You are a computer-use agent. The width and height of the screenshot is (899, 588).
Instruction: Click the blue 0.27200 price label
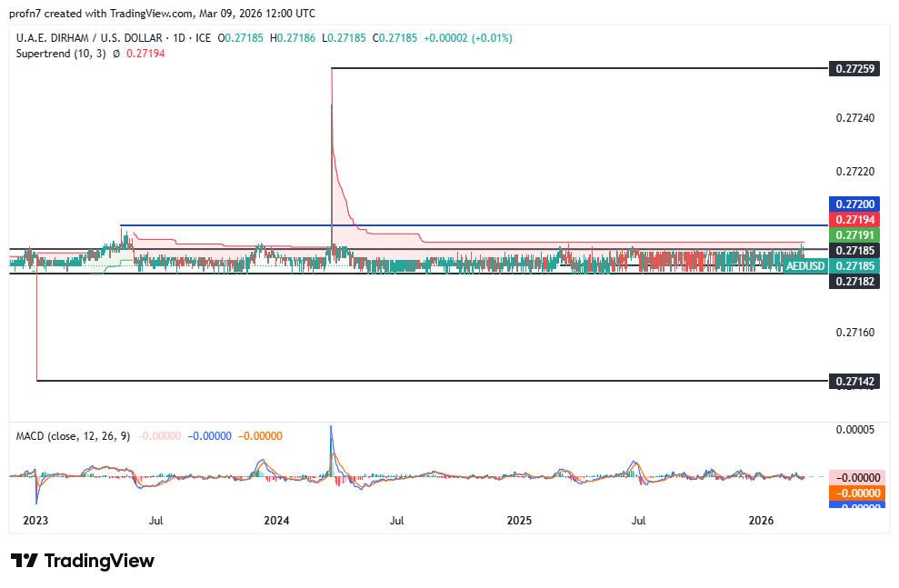(854, 205)
